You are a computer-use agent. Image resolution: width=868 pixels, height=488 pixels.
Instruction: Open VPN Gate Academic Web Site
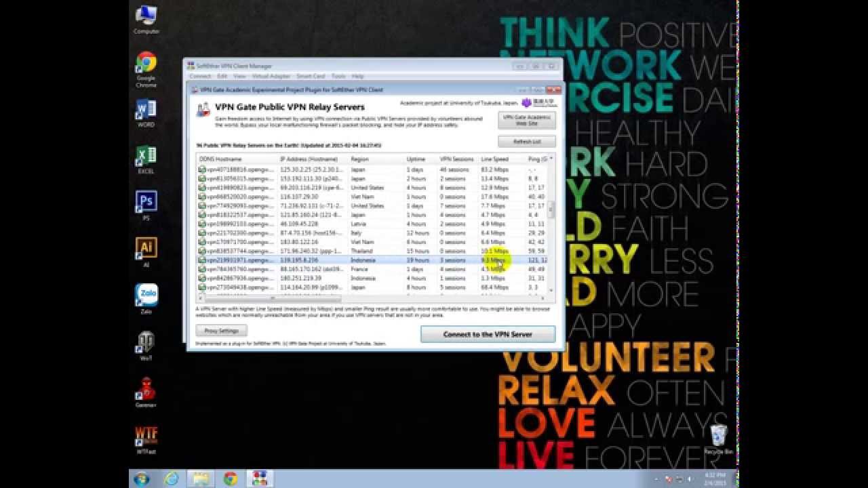click(527, 120)
